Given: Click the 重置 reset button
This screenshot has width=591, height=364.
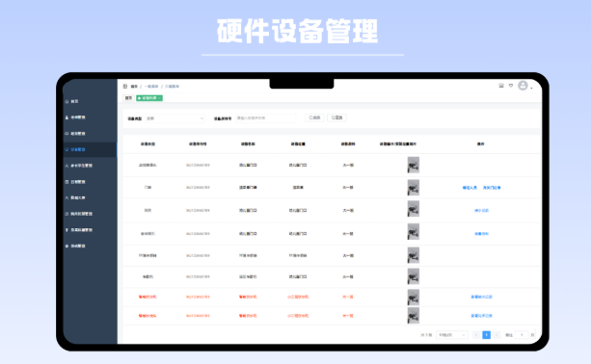Looking at the screenshot, I should 336,117.
